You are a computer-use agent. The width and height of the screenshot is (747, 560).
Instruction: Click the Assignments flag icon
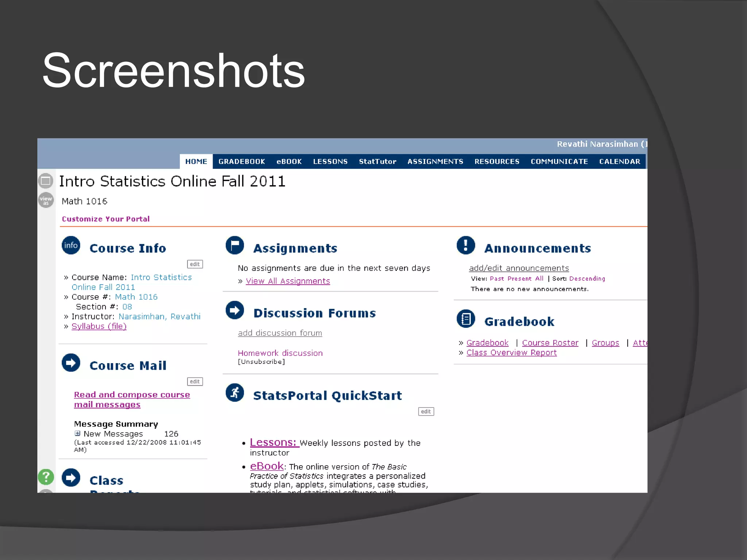pos(235,245)
